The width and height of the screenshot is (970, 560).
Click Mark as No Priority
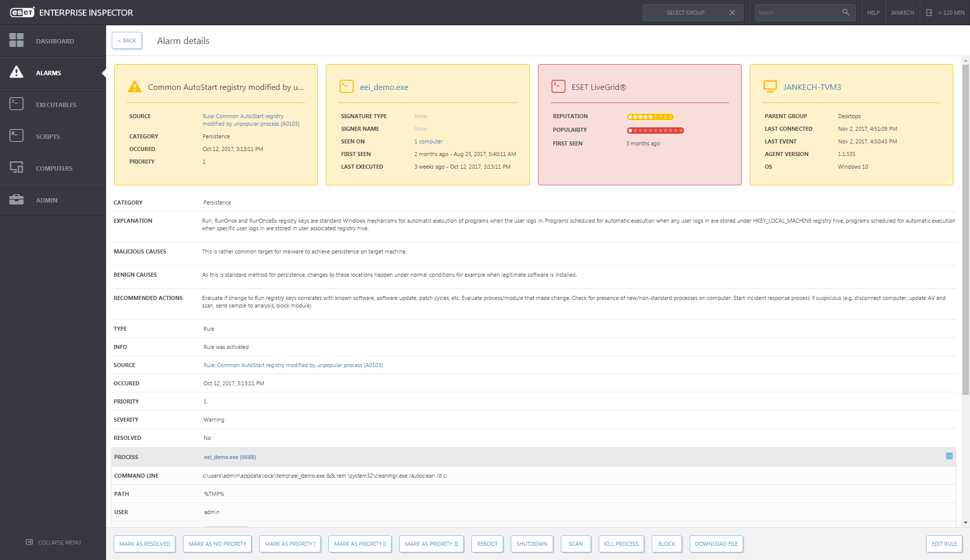[217, 544]
